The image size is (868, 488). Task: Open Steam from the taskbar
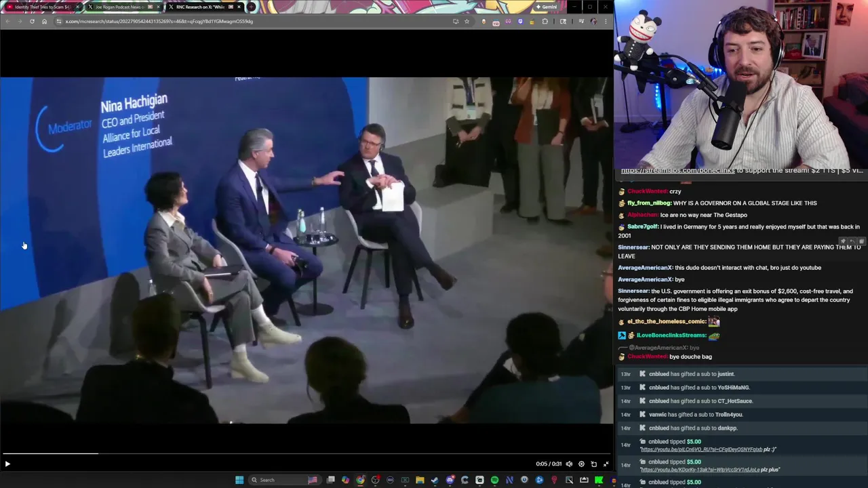coord(435,480)
